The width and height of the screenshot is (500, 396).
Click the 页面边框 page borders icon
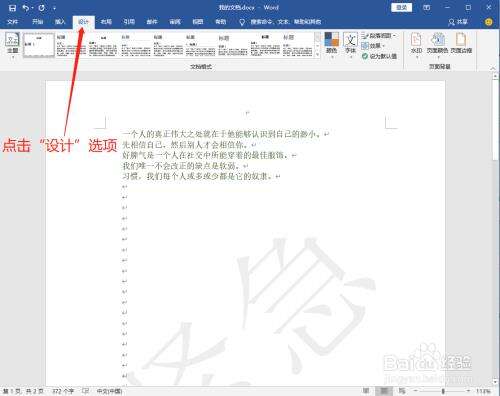pyautogui.click(x=461, y=44)
